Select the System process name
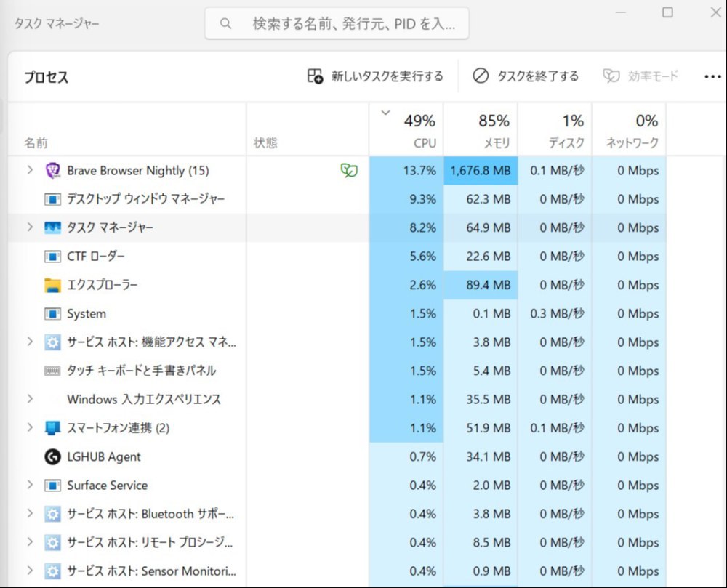Screen dimensions: 727x588 coord(87,314)
